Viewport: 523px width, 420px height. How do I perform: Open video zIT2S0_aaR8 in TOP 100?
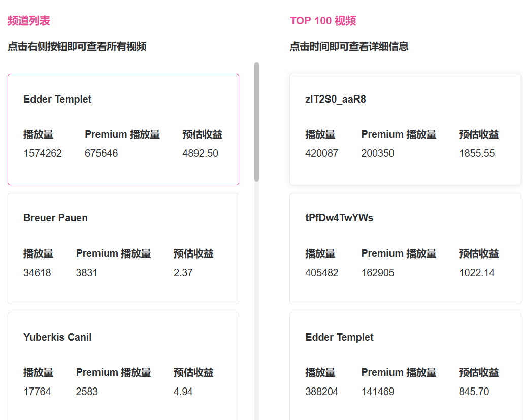(336, 99)
